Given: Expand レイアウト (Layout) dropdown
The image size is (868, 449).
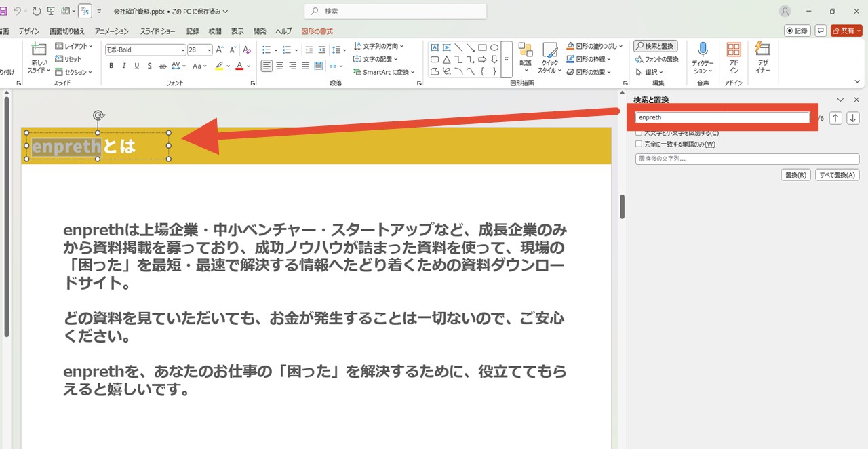Looking at the screenshot, I should (73, 46).
